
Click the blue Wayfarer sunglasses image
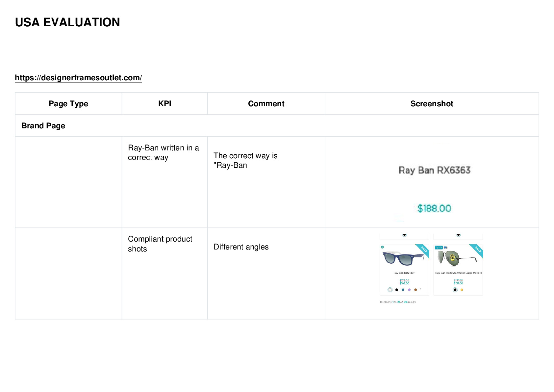coord(403,258)
